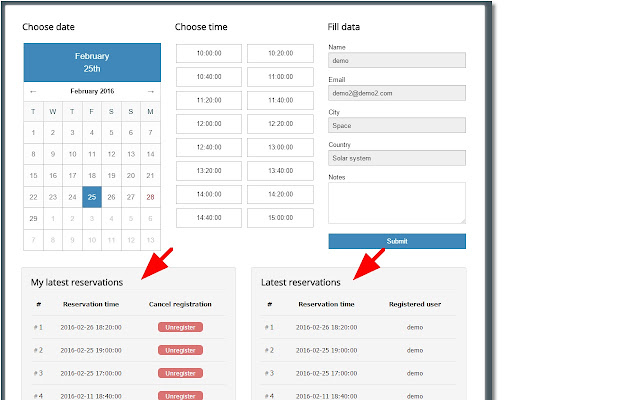Select February 29 date cell
The width and height of the screenshot is (640, 400).
33,219
